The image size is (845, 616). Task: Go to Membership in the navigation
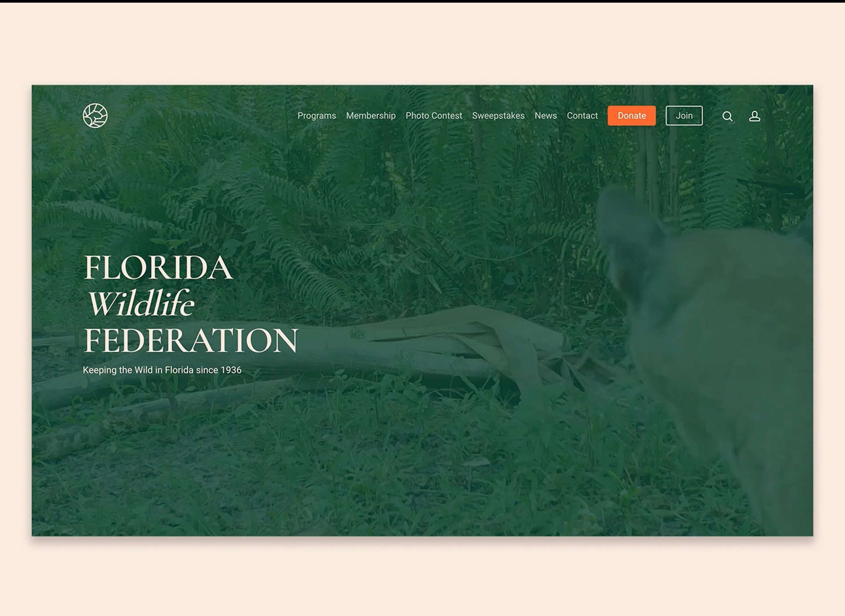[371, 116]
